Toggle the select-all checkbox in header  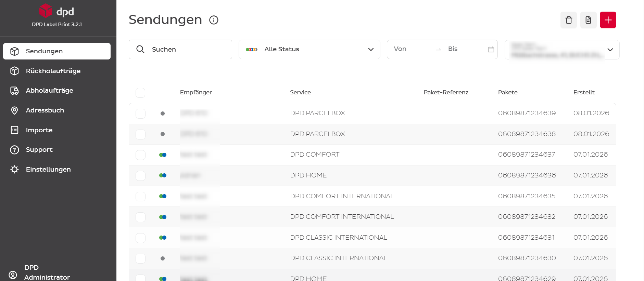(140, 93)
